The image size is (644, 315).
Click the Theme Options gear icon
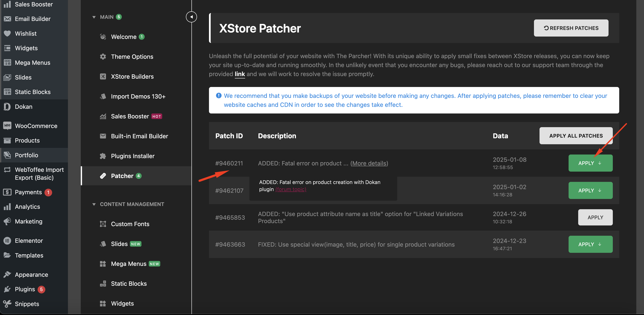[x=103, y=56]
